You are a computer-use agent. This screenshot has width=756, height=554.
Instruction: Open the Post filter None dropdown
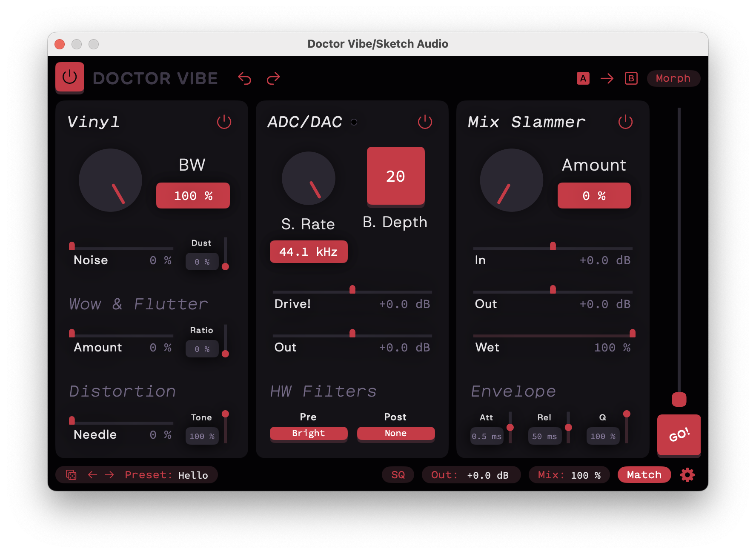click(x=395, y=433)
